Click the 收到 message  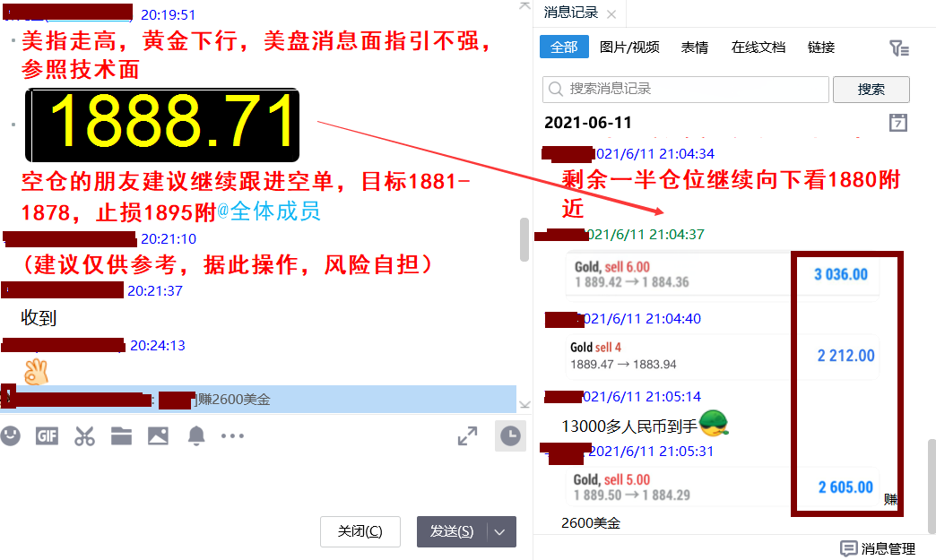(39, 318)
